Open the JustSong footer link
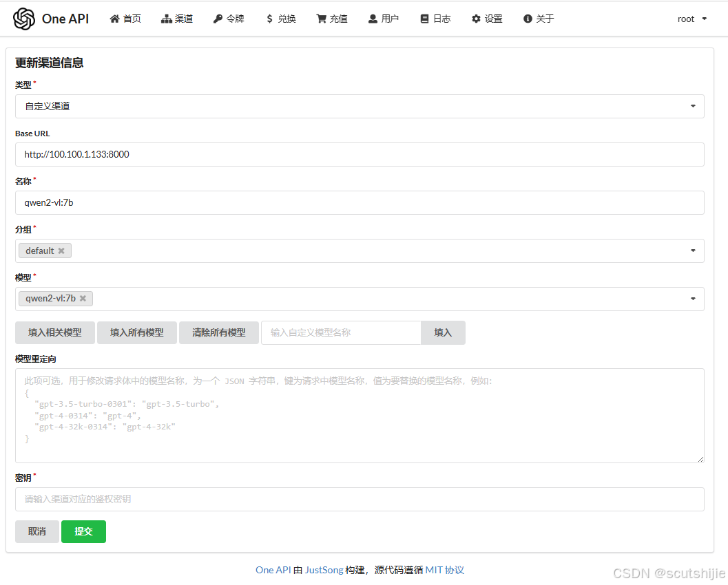 tap(324, 570)
